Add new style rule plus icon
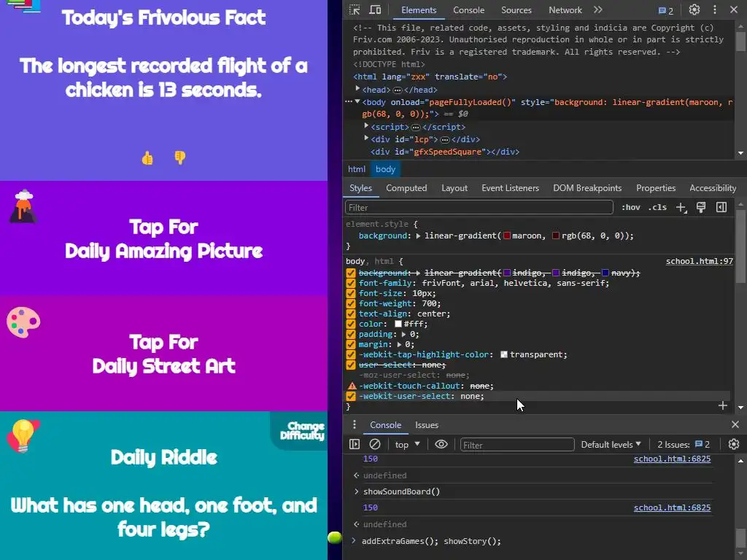 (681, 208)
